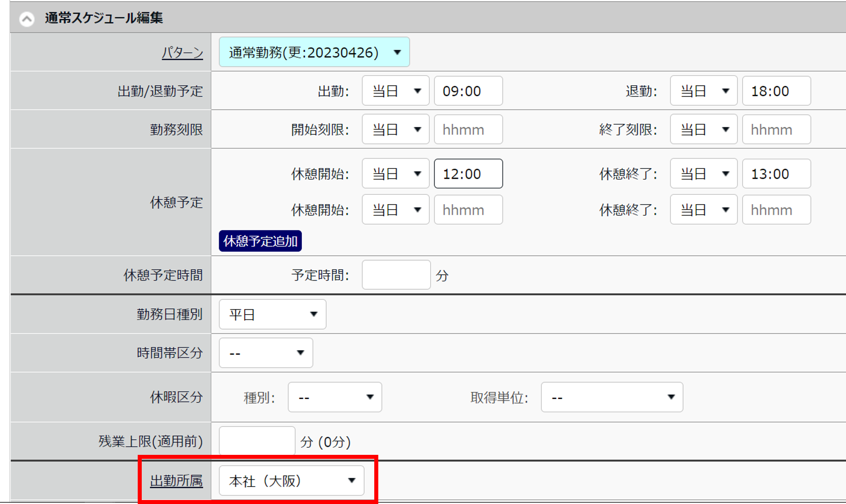Collapse the 通常スケジュール編集 section
Image resolution: width=846 pixels, height=504 pixels.
tap(27, 19)
